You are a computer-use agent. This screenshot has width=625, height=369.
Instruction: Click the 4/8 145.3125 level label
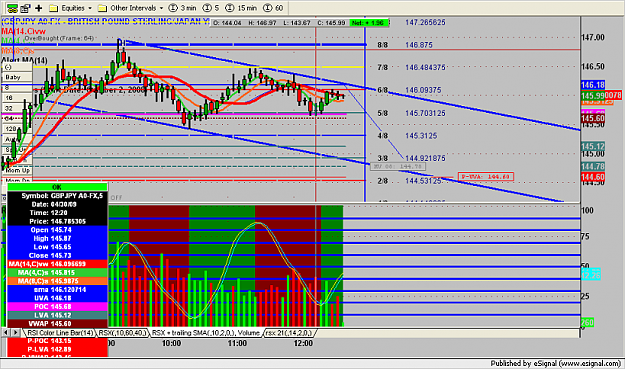coord(407,136)
